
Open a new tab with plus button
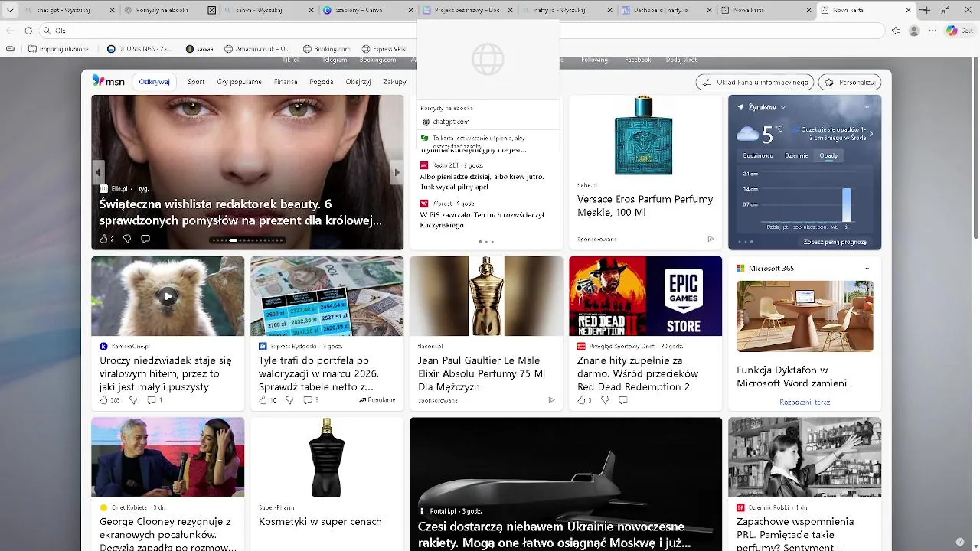pos(926,10)
